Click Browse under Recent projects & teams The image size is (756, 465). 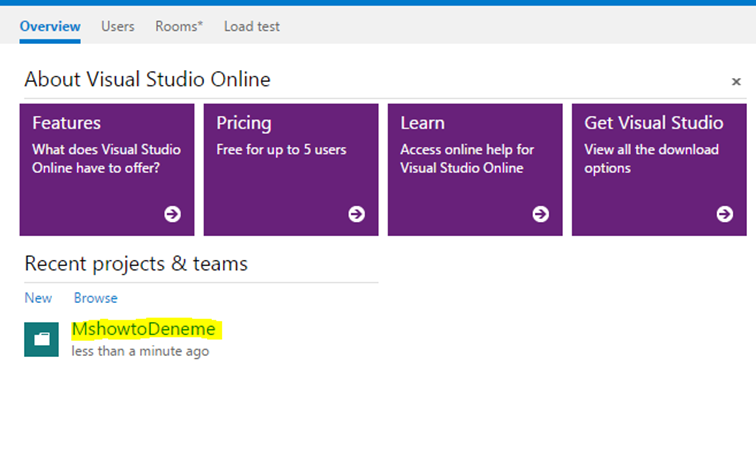click(95, 298)
